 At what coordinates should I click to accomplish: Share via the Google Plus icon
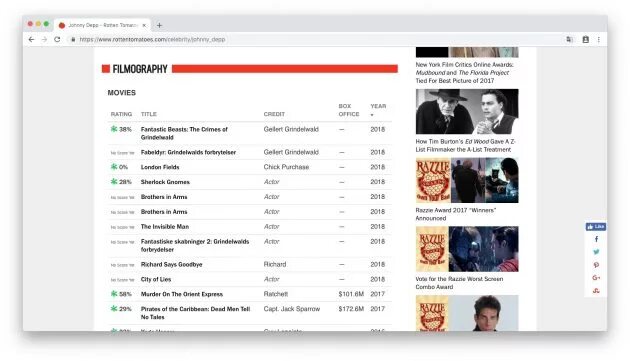pos(596,278)
